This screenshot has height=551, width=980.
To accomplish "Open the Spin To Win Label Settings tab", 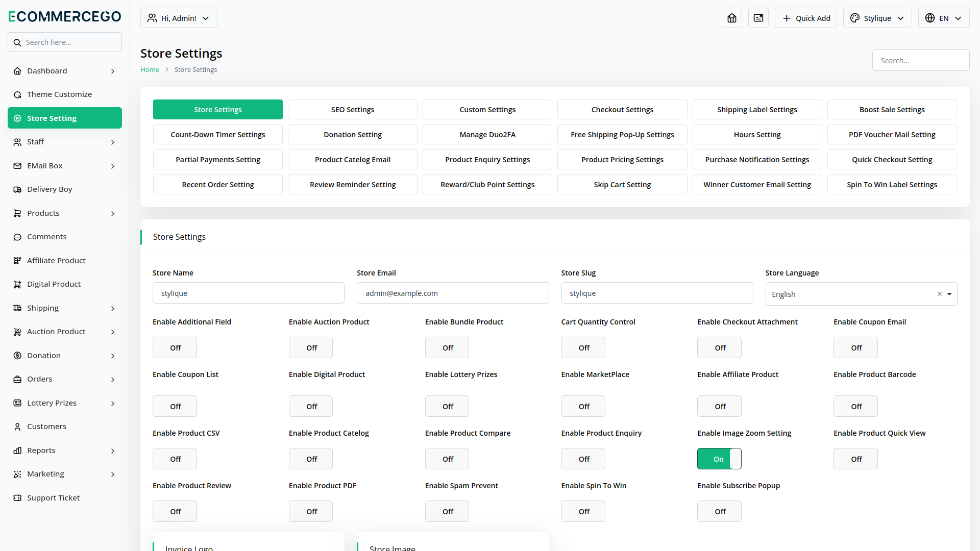I will [x=892, y=184].
